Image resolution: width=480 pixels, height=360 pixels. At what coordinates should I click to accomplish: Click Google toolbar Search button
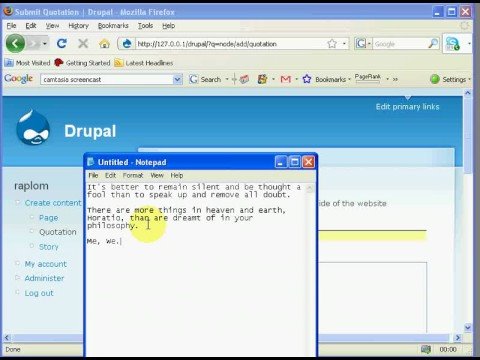click(205, 79)
